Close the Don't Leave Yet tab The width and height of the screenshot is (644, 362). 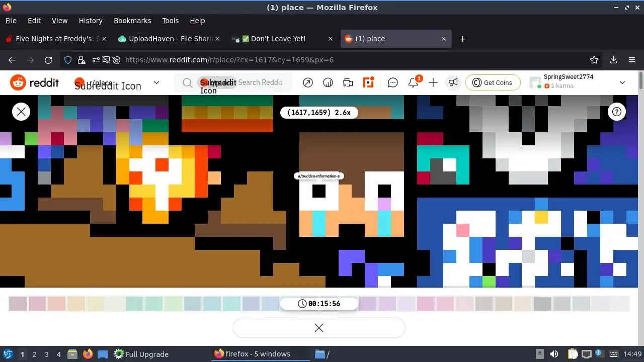point(331,39)
